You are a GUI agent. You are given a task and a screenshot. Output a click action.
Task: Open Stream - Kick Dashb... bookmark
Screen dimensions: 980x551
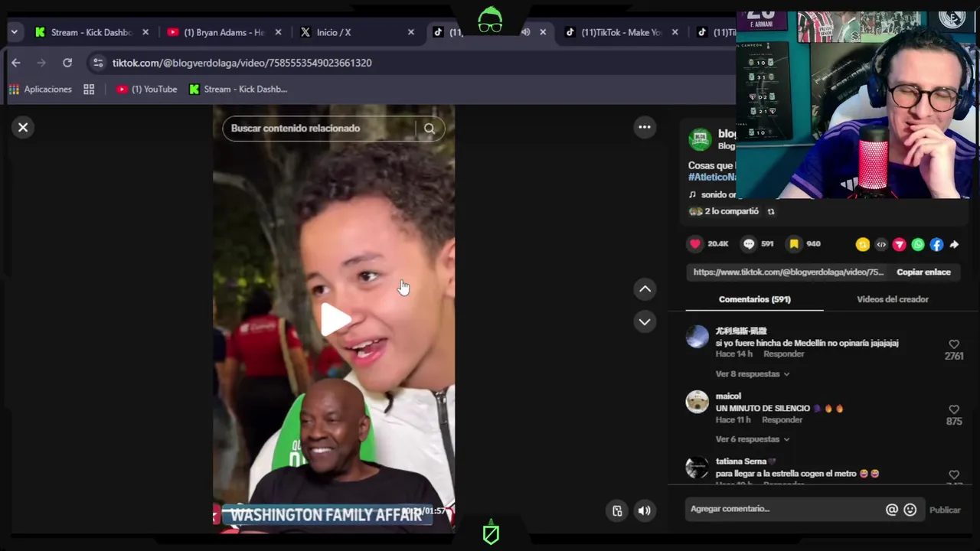(x=238, y=90)
